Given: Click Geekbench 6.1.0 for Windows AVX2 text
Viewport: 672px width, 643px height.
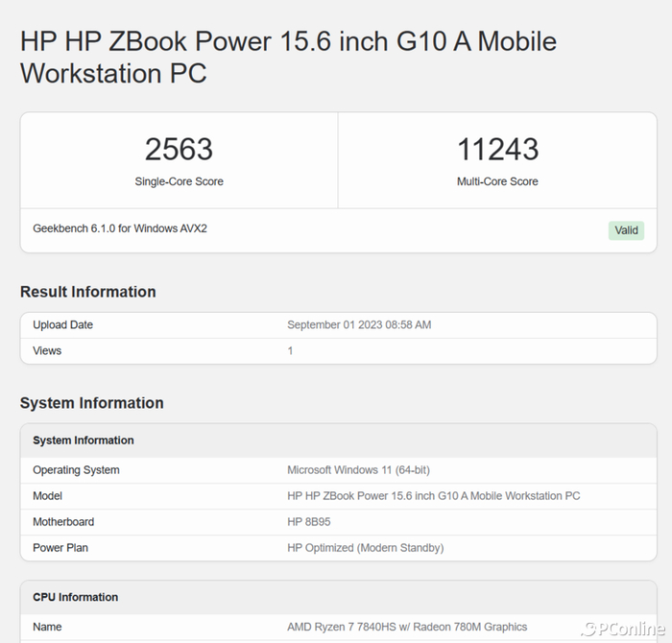Looking at the screenshot, I should point(120,228).
